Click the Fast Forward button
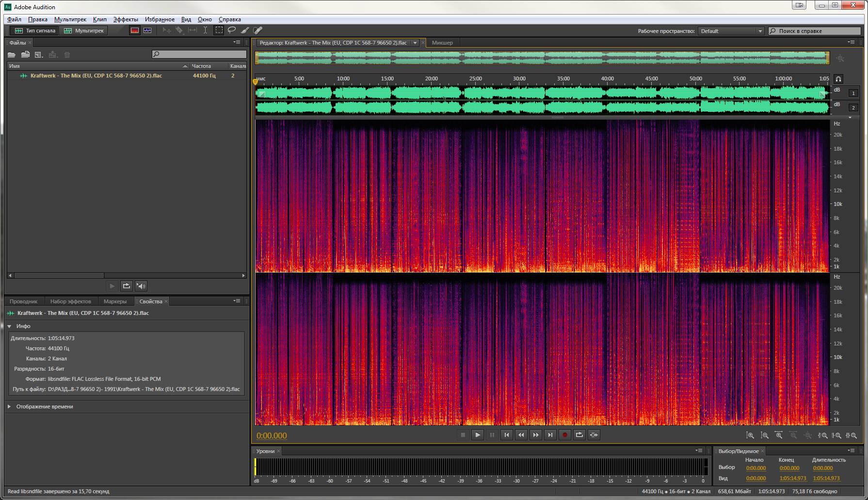 coord(536,435)
